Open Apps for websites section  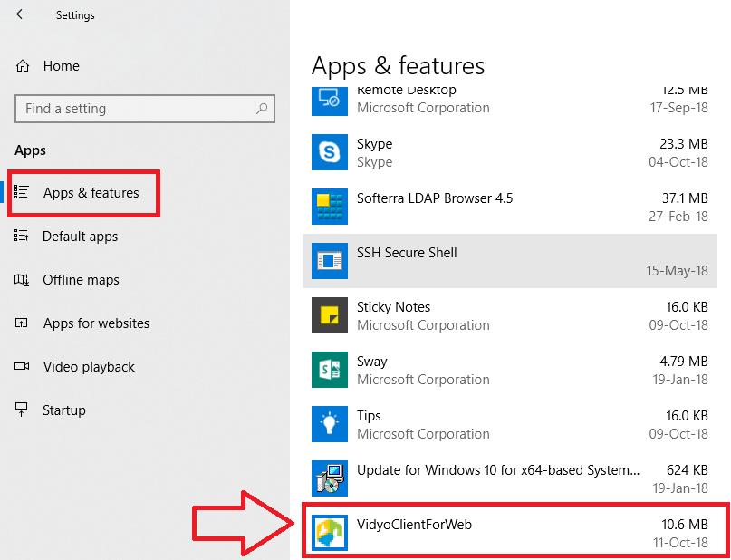coord(97,323)
